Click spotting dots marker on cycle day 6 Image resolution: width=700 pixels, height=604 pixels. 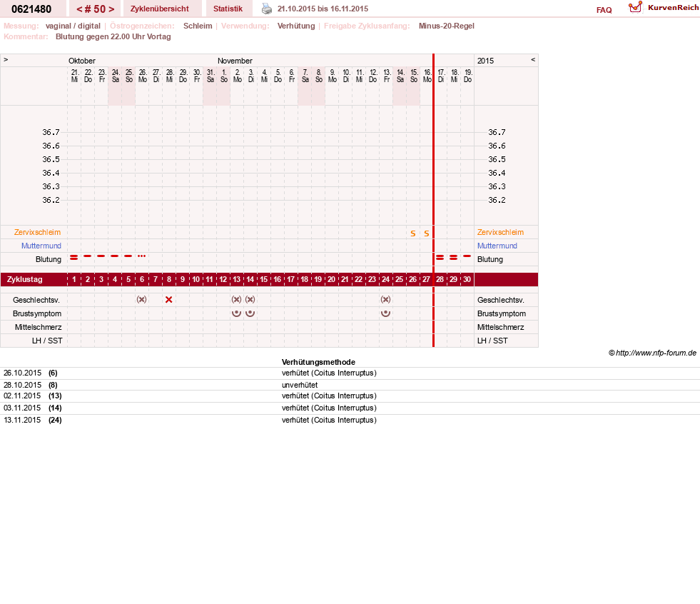pos(141,256)
